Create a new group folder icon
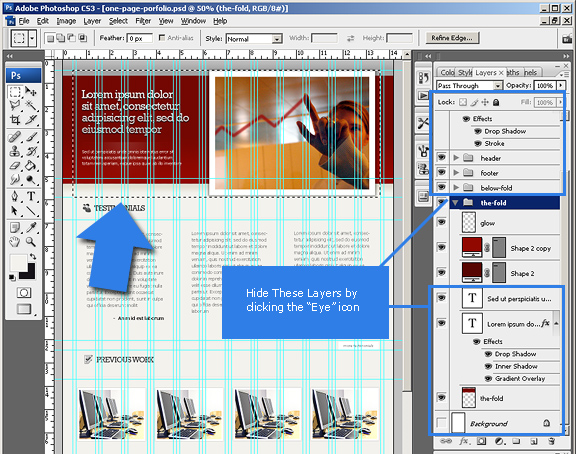The image size is (576, 454). tap(516, 441)
